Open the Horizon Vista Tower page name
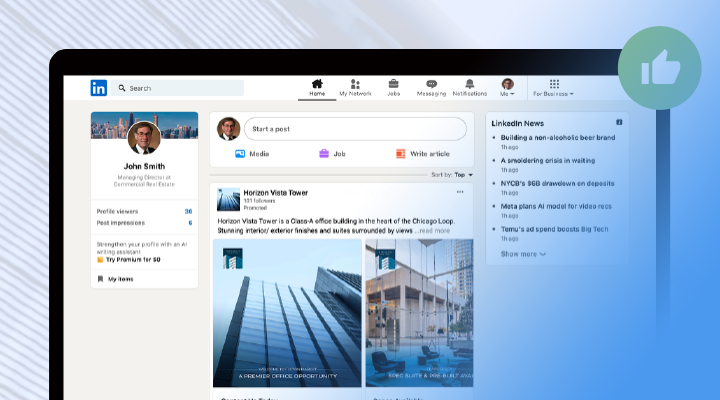The image size is (720, 400). [276, 193]
